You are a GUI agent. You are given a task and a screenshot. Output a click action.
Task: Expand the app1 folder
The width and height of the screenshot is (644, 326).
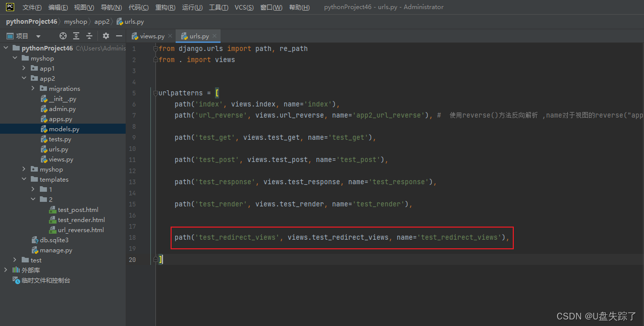click(23, 68)
